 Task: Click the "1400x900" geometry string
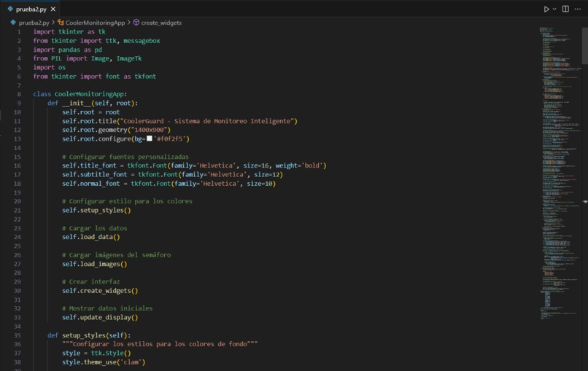click(149, 130)
